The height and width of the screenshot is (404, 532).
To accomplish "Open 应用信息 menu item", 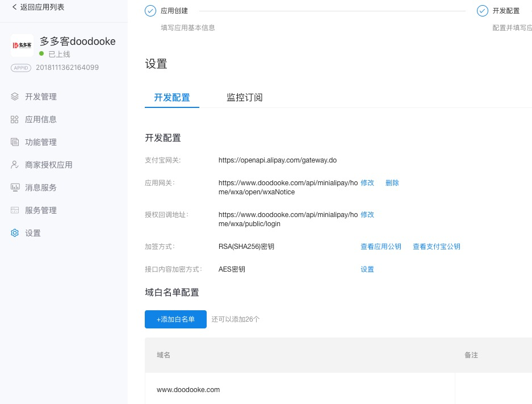I will tap(41, 119).
